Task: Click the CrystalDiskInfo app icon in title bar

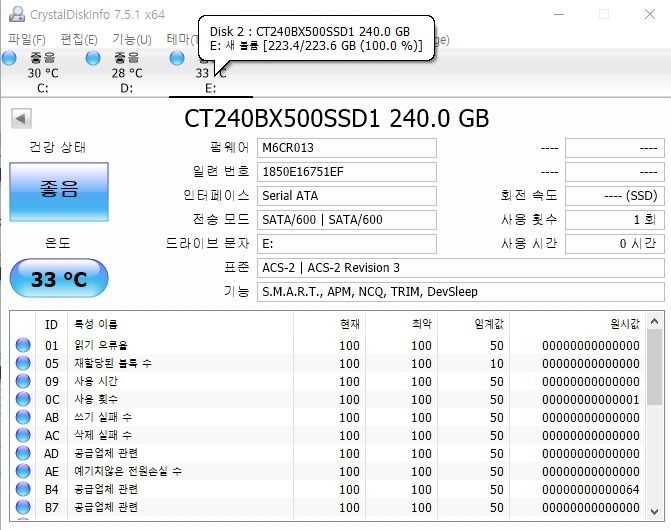Action: [16, 15]
